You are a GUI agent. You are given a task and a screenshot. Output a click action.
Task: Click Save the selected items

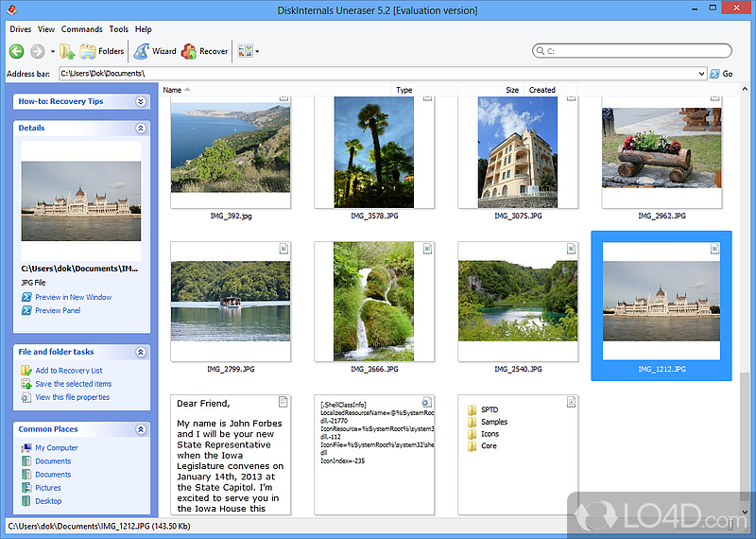tap(73, 384)
